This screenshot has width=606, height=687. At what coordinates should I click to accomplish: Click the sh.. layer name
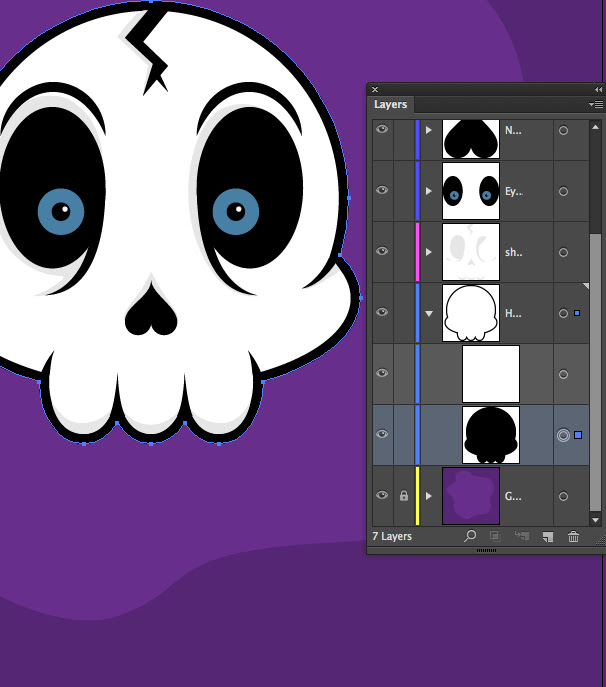tap(514, 252)
